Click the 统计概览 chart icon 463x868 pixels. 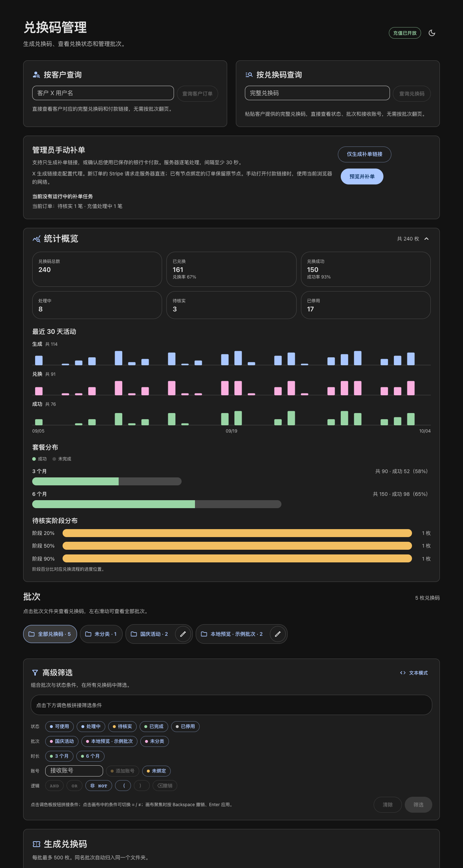[x=36, y=239]
